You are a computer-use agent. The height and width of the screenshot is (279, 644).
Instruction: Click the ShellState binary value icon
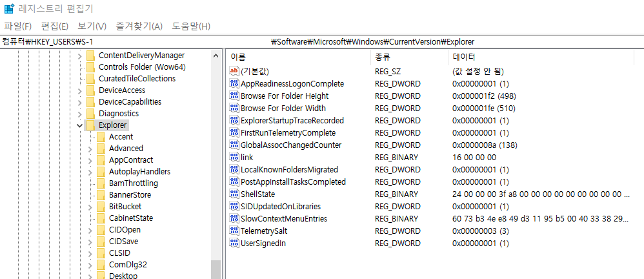tap(234, 194)
